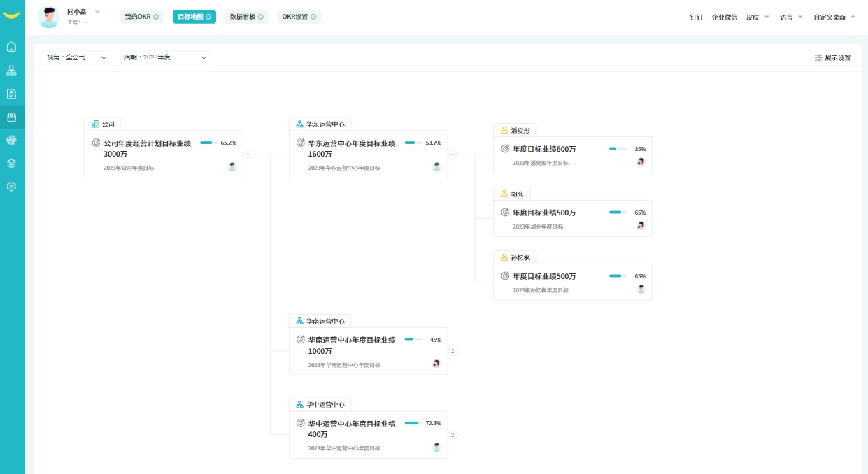Screen dimensions: 868x474
Task: Collapse the 华东运营中心 child nodes
Action: (x=453, y=155)
